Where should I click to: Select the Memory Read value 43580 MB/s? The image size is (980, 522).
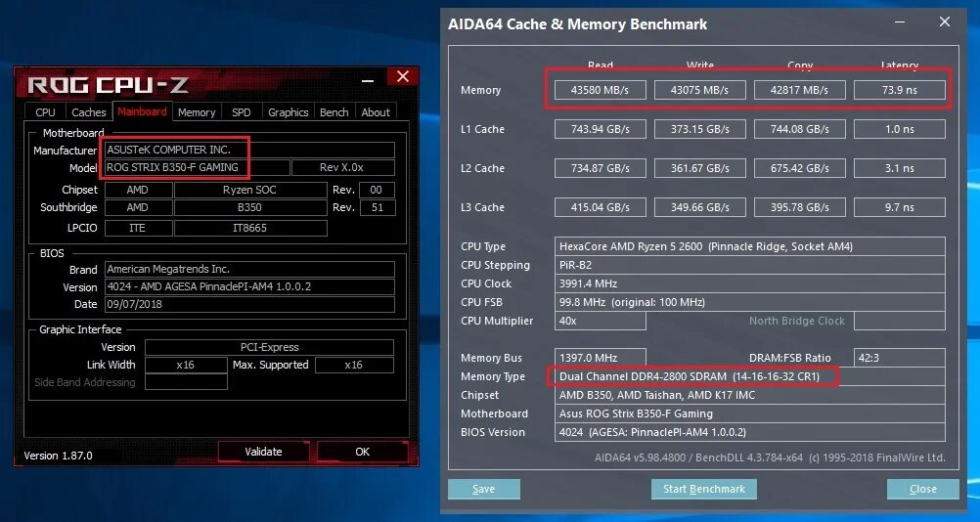(600, 90)
